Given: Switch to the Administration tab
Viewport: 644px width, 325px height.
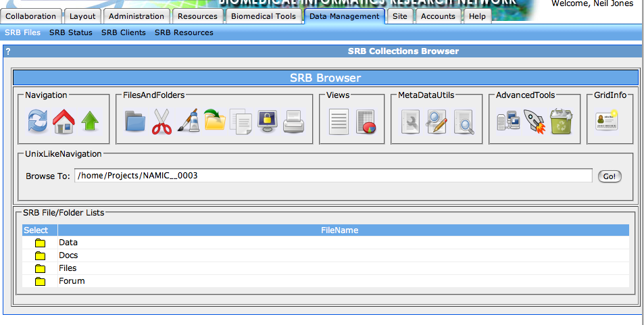Looking at the screenshot, I should (x=136, y=16).
